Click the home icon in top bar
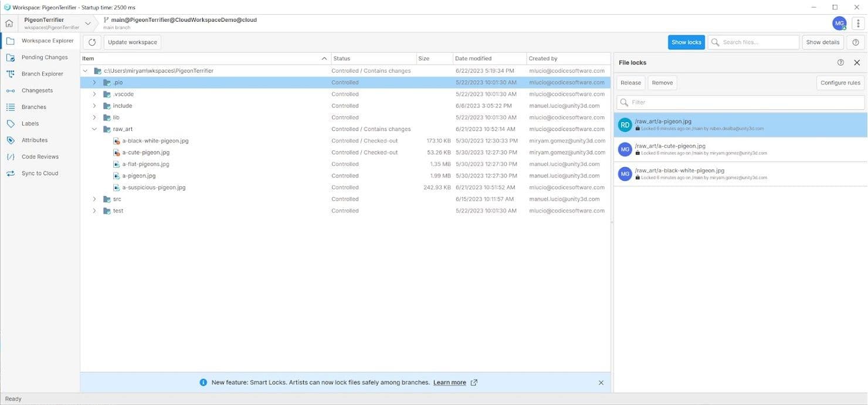The height and width of the screenshot is (405, 868). [9, 23]
